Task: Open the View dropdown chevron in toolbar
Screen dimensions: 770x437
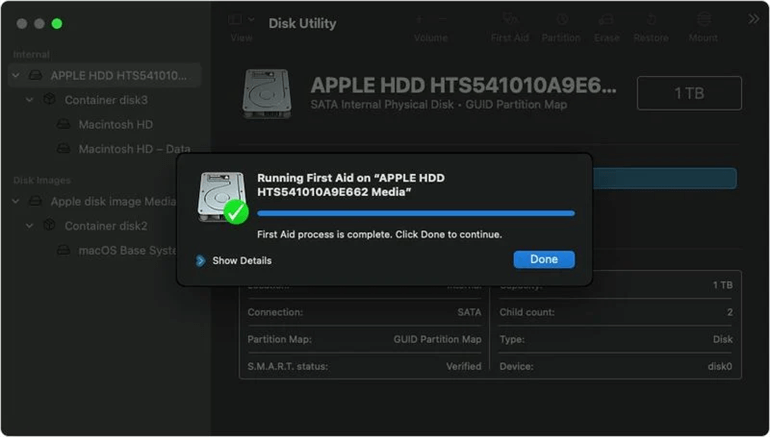Action: 251,20
